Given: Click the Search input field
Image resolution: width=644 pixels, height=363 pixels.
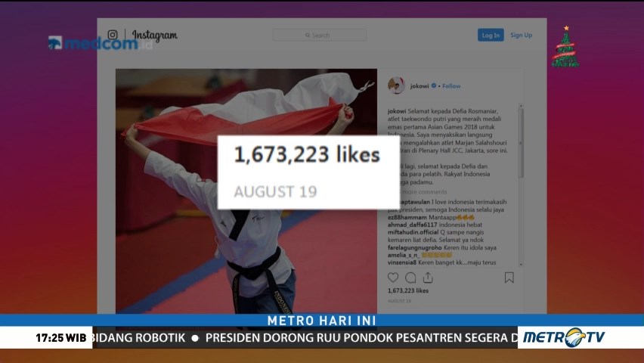Looking at the screenshot, I should [x=320, y=36].
